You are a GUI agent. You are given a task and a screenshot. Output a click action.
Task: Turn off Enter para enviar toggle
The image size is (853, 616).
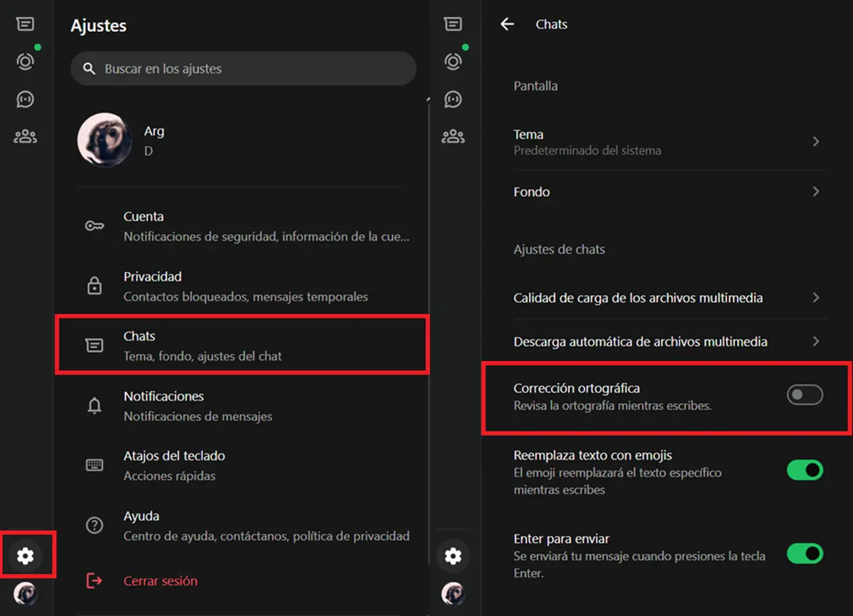804,553
